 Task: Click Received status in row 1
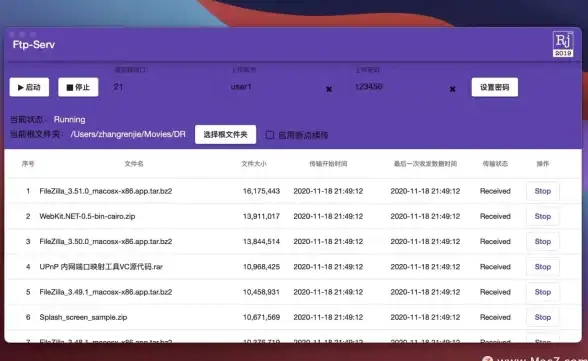pos(495,191)
